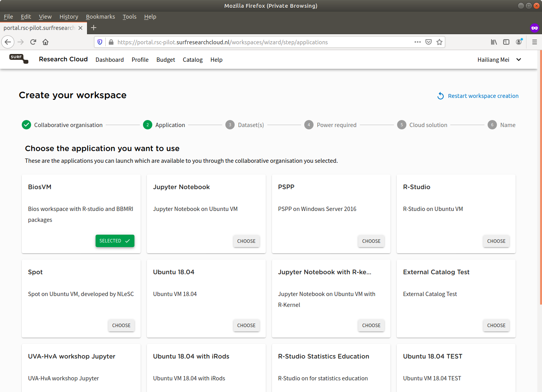Click step 4 Power required circle
The height and width of the screenshot is (392, 542).
[309, 125]
